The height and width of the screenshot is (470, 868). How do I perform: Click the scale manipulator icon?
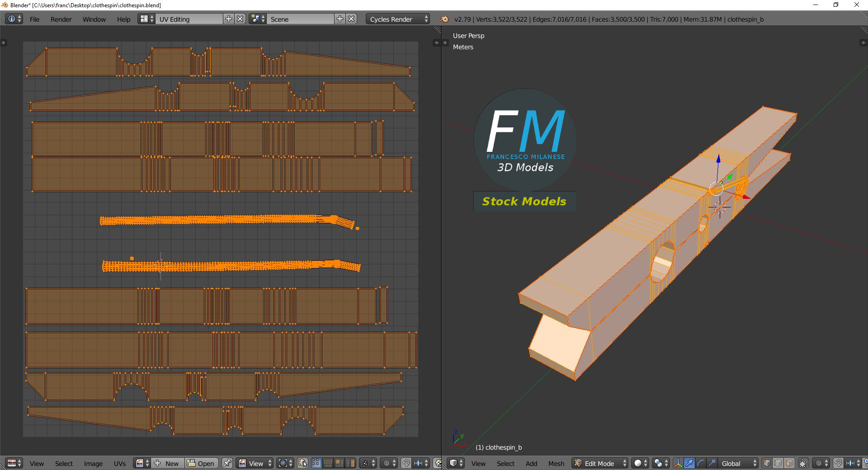(712, 463)
